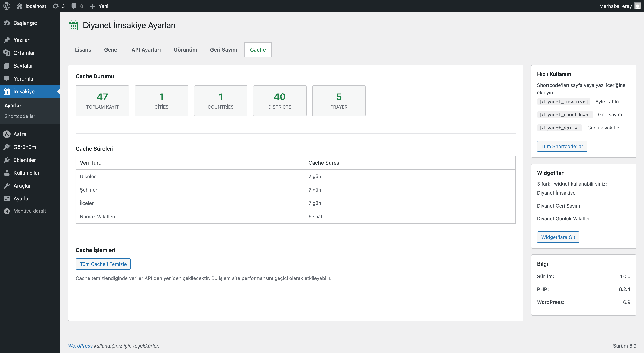Click the Countries stat card

click(x=221, y=101)
